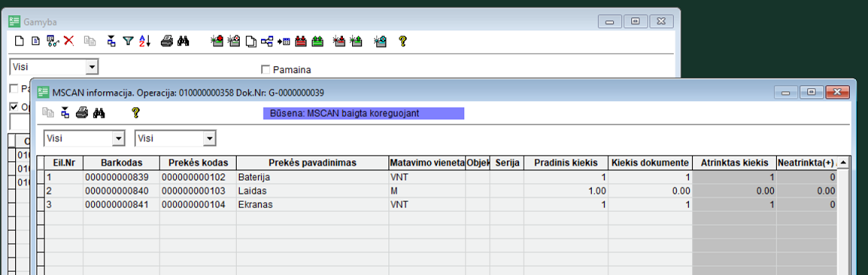Click the Barkodas column header
The width and height of the screenshot is (868, 275).
point(122,163)
